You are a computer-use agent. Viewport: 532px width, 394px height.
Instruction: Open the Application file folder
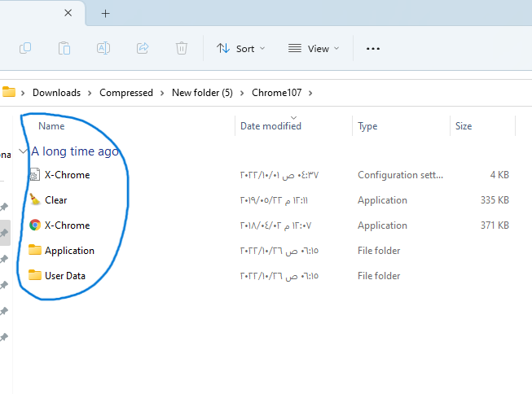69,251
